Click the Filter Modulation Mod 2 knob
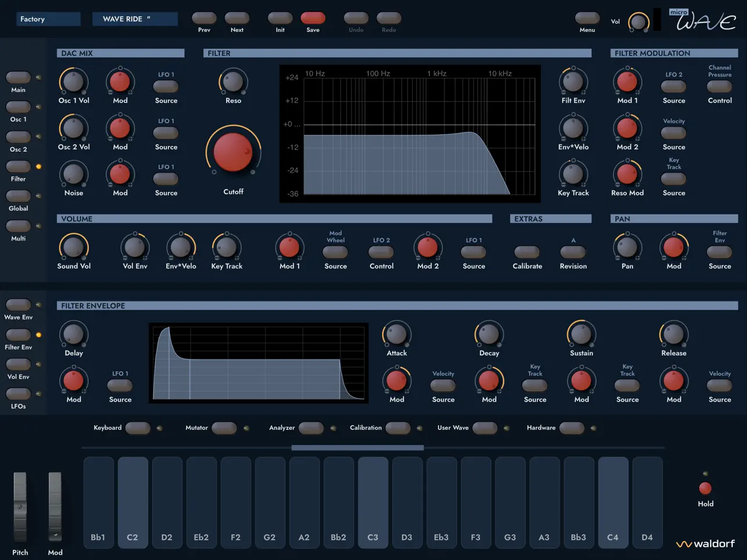747x560 pixels. [x=627, y=128]
